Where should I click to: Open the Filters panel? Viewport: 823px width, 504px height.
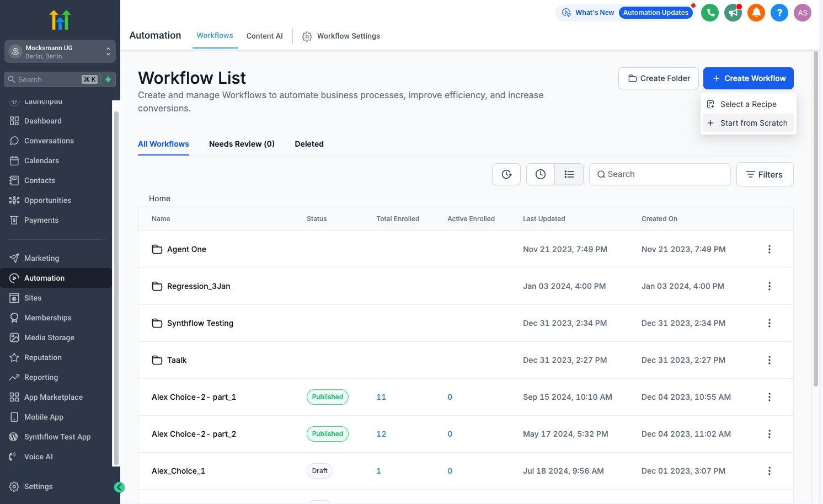click(x=765, y=174)
